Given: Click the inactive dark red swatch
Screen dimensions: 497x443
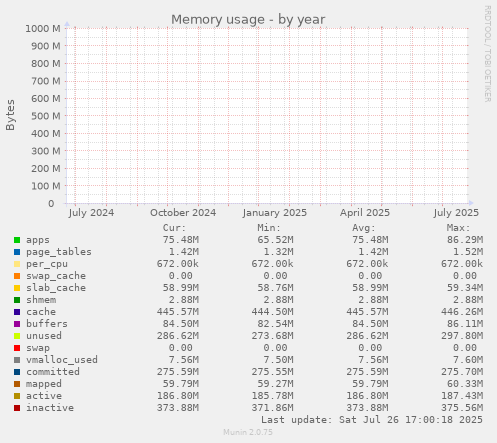Looking at the screenshot, I should (x=17, y=408).
